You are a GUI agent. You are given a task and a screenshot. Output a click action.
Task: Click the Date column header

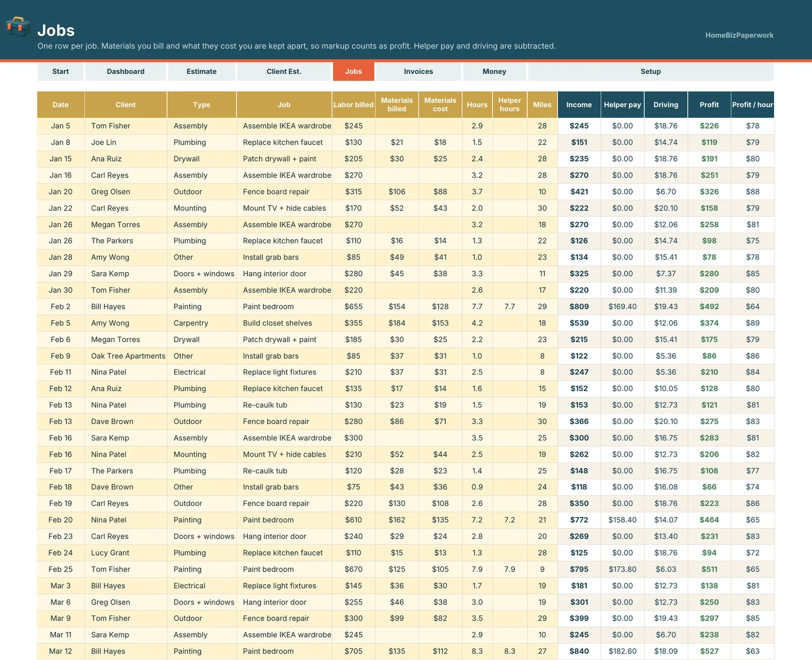60,105
